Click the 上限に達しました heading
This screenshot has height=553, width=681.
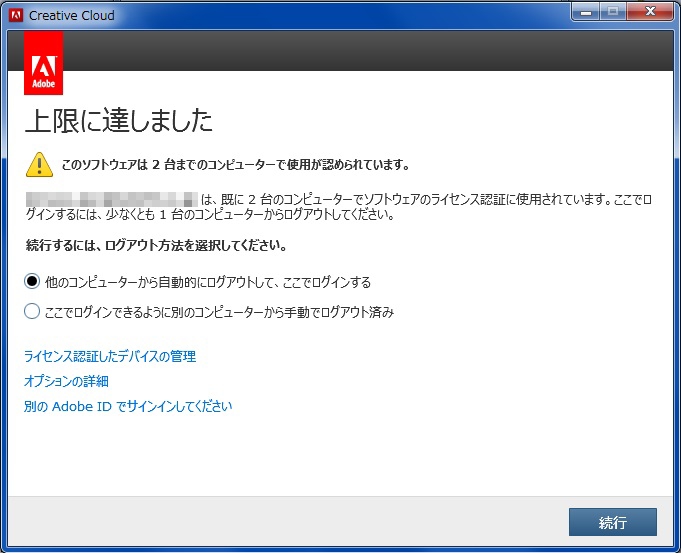(x=119, y=120)
